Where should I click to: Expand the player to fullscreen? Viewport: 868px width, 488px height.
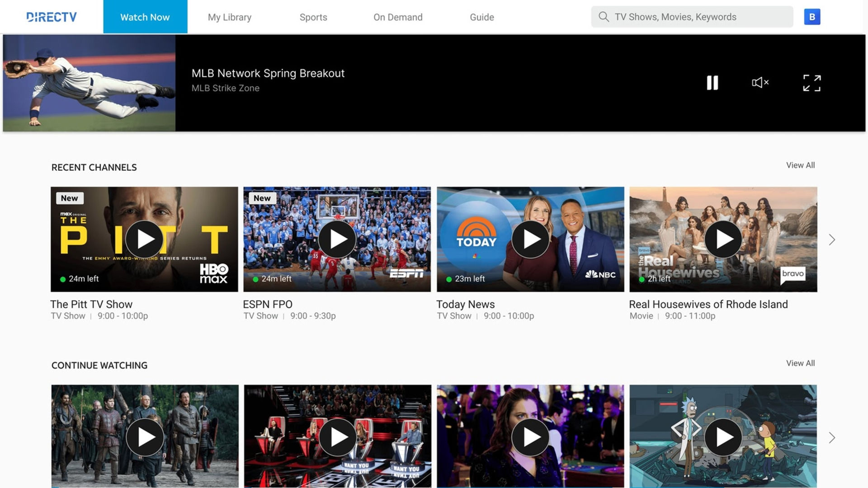pyautogui.click(x=812, y=83)
